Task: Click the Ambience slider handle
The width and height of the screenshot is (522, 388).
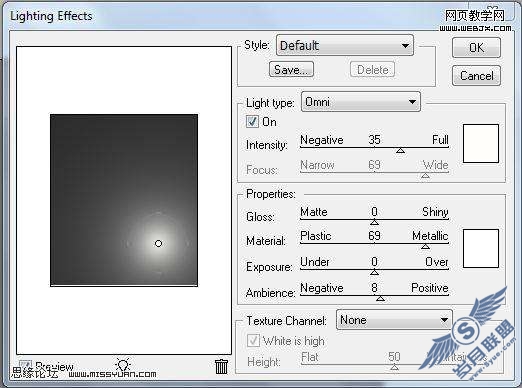Action: click(380, 298)
